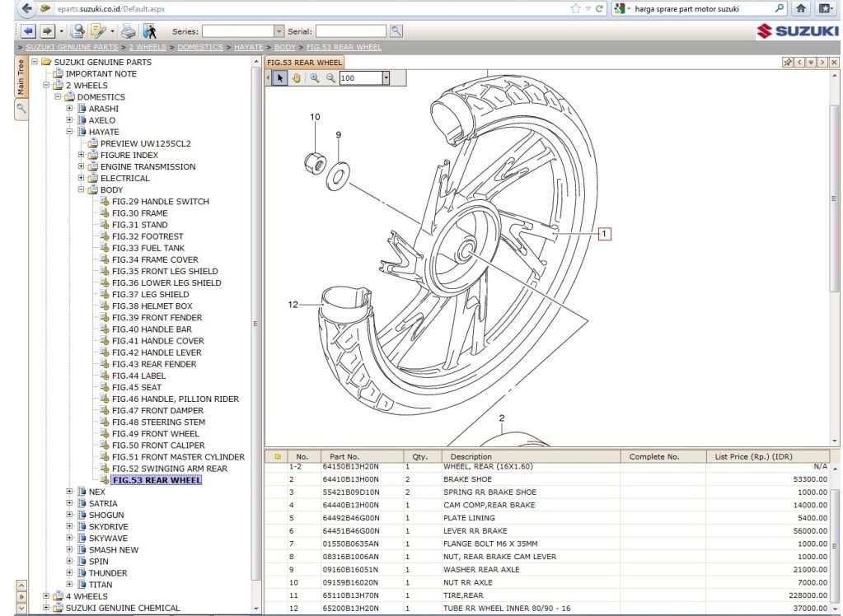Open the Google search engine selector
Screen dimensions: 843x616
(622, 8)
